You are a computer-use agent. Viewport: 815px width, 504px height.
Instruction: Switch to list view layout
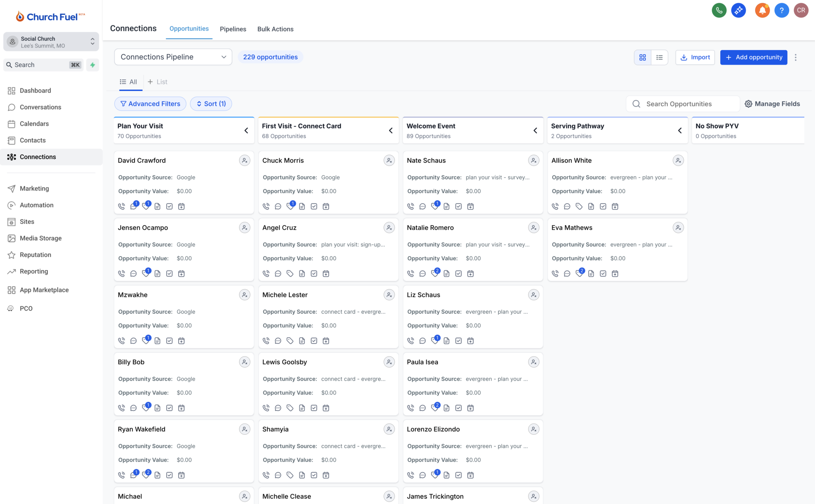659,57
